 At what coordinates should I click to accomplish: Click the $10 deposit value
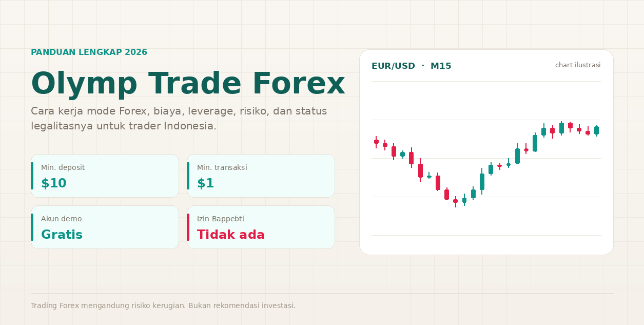point(54,183)
